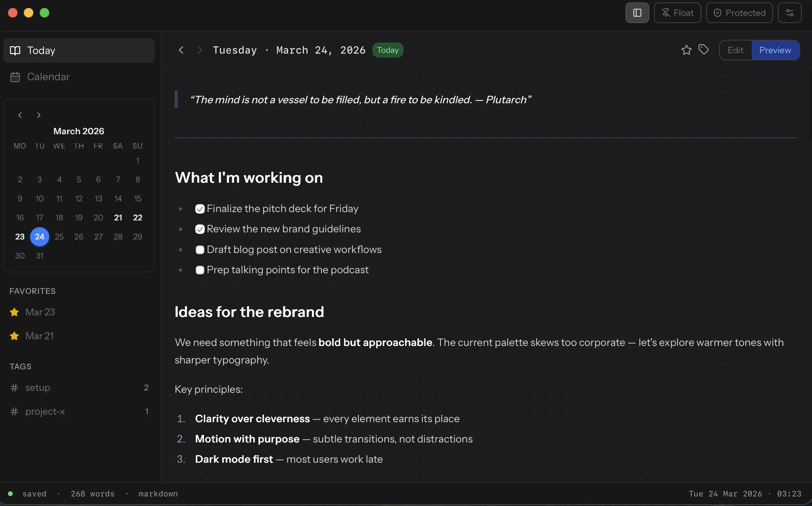Click the Float pin button

[677, 13]
